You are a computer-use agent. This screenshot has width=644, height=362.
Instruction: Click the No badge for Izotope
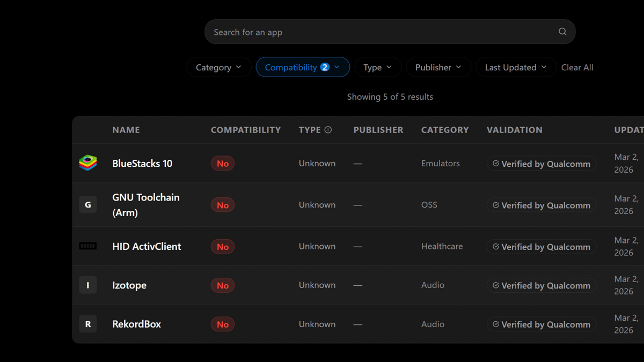[x=223, y=285]
